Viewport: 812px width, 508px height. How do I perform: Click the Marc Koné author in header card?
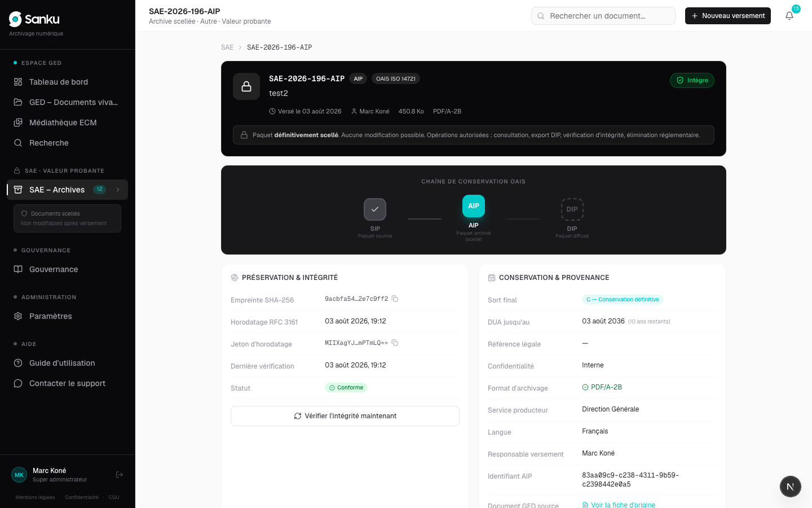point(370,111)
